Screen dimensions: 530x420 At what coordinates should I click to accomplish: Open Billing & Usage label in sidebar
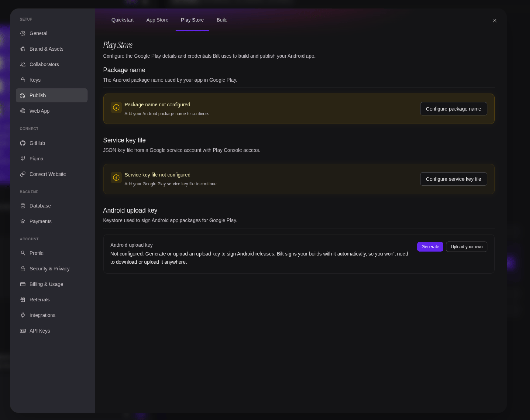point(46,284)
